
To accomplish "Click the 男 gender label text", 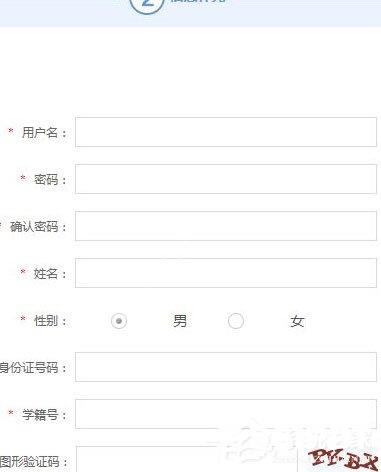I will 180,321.
